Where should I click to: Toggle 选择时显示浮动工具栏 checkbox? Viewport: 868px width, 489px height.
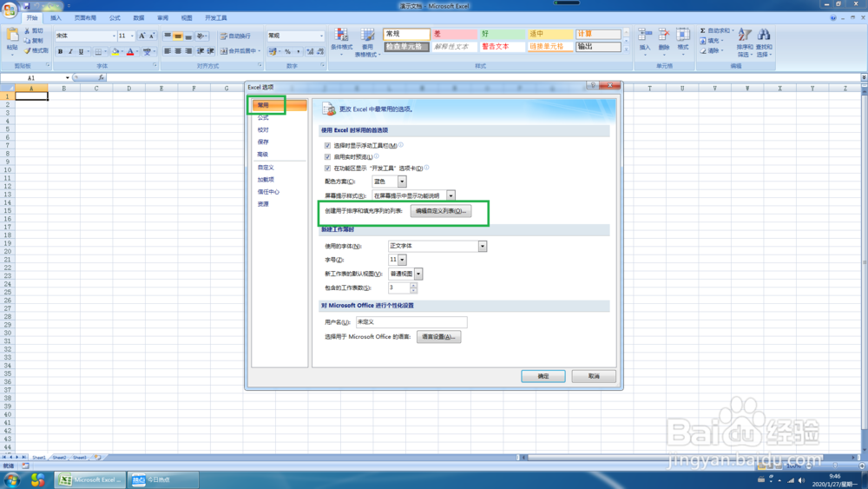click(328, 146)
